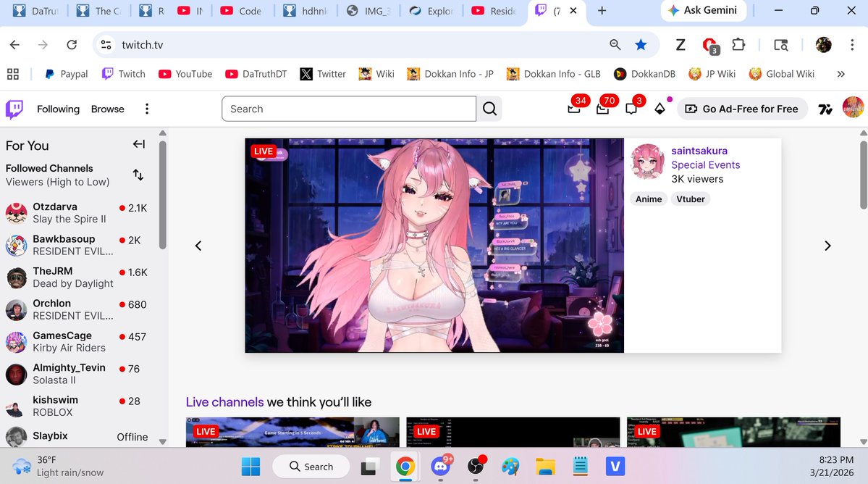Open saintsakura channel link
The height and width of the screenshot is (484, 868).
click(x=699, y=151)
